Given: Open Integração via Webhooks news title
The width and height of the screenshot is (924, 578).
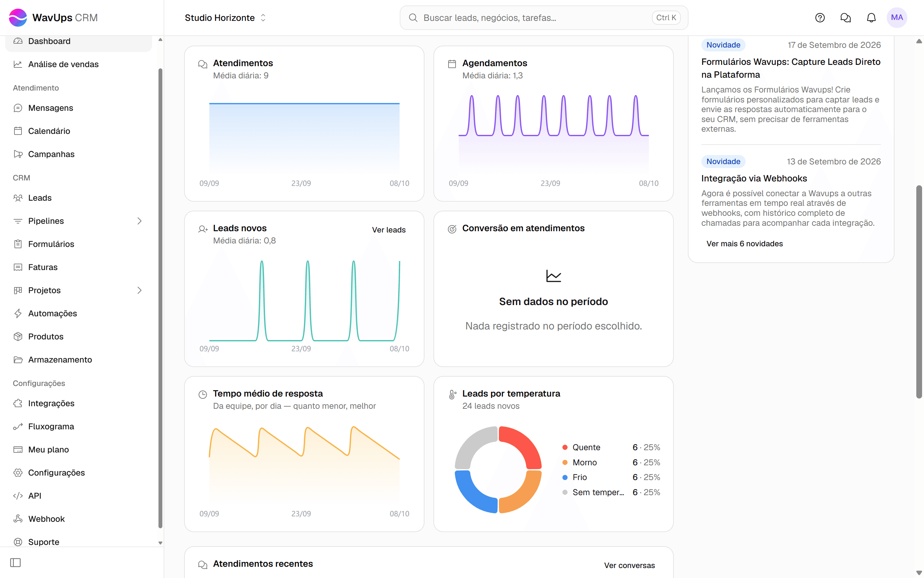Looking at the screenshot, I should 754,178.
